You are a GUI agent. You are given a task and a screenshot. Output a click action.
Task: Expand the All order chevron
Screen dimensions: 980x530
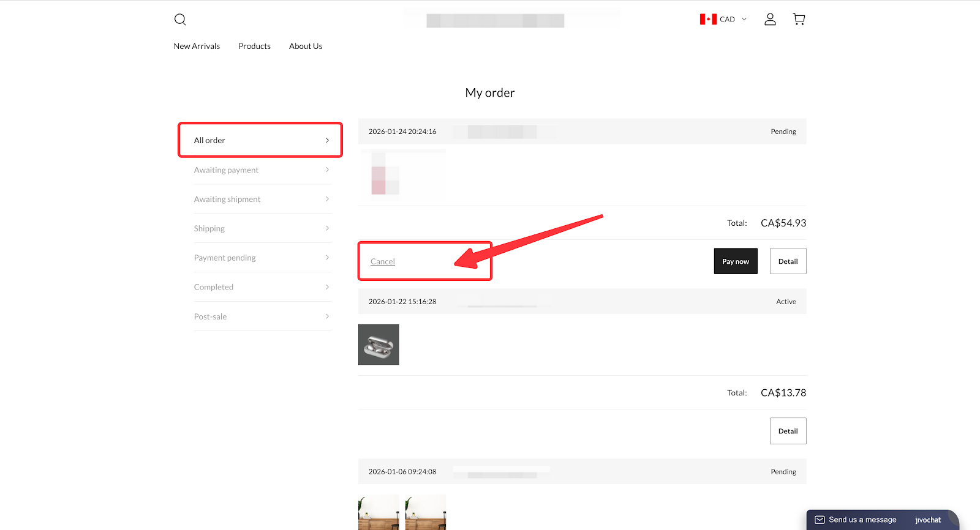coord(327,140)
